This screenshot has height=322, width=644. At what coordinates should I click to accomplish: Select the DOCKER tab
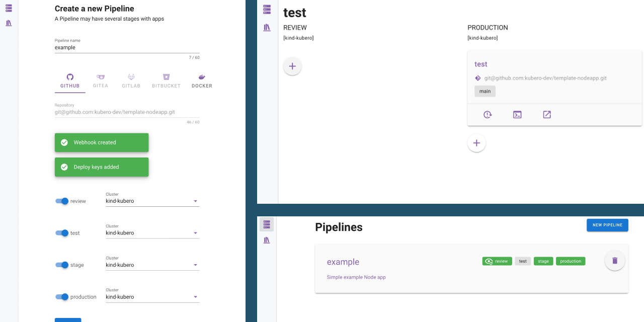pyautogui.click(x=202, y=80)
